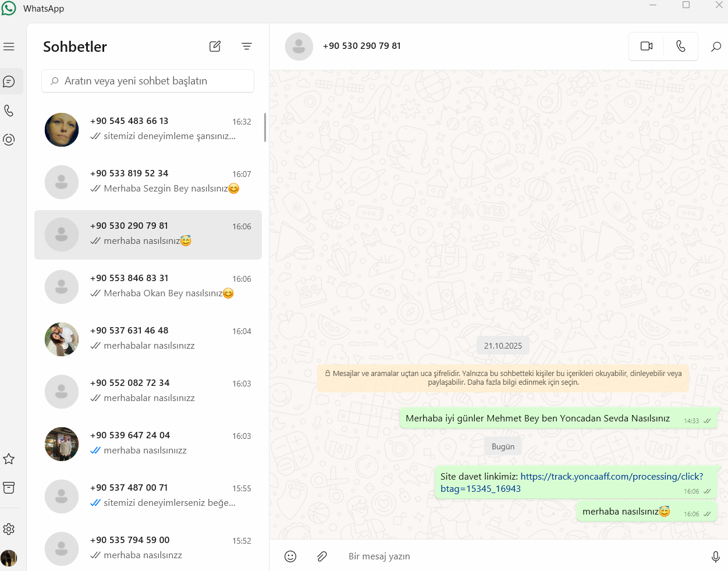Open Archived chats from sidebar

pos(9,488)
